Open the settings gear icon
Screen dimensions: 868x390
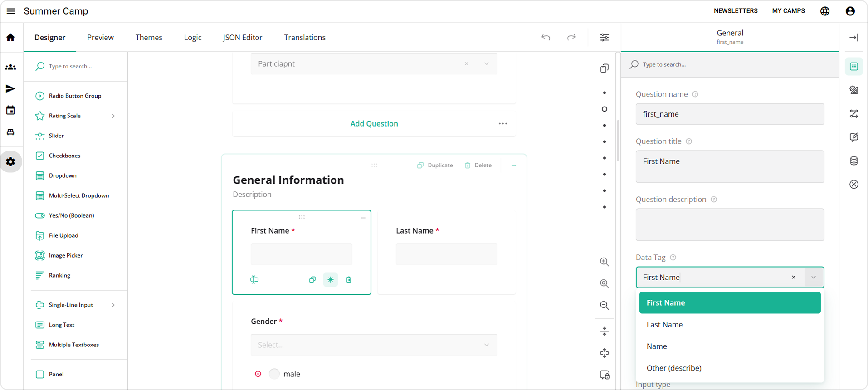(x=10, y=162)
